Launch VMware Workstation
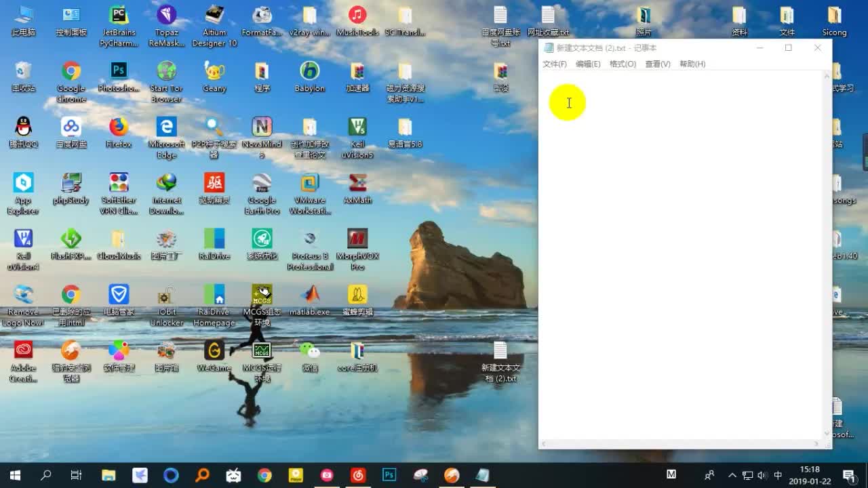Screen dimensions: 868x488 click(310, 183)
